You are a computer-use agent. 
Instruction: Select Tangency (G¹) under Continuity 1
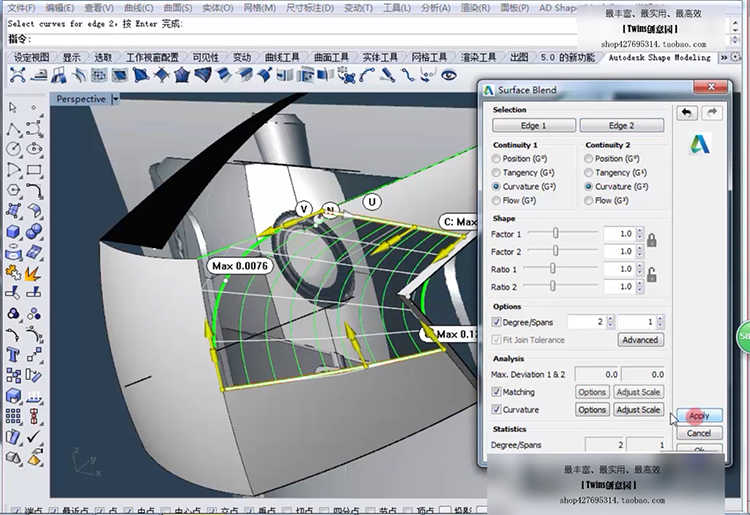(x=497, y=173)
